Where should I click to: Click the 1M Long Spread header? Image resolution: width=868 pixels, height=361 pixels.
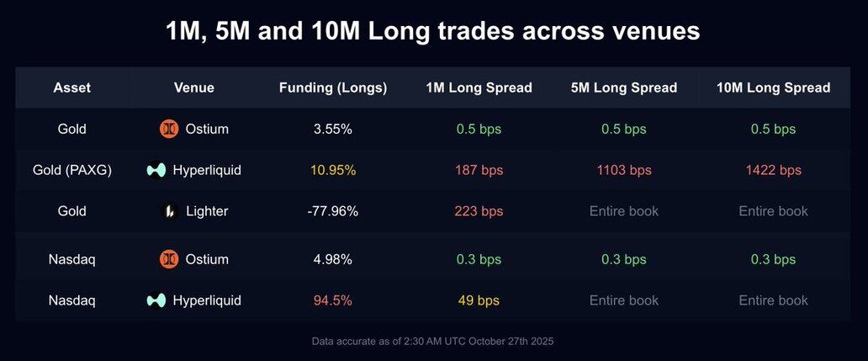(x=479, y=88)
